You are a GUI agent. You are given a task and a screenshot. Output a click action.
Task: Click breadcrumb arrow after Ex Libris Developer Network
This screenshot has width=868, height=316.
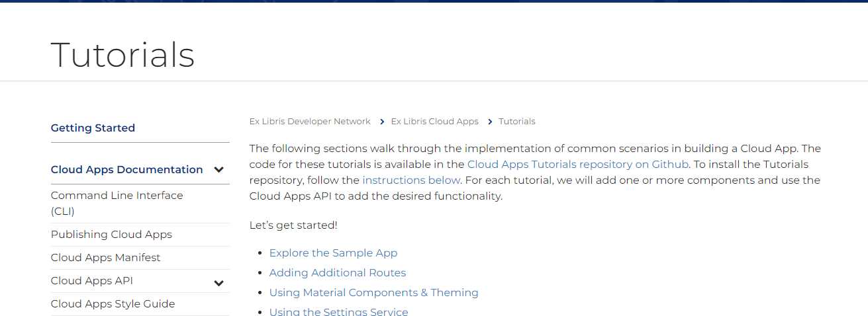(x=381, y=122)
